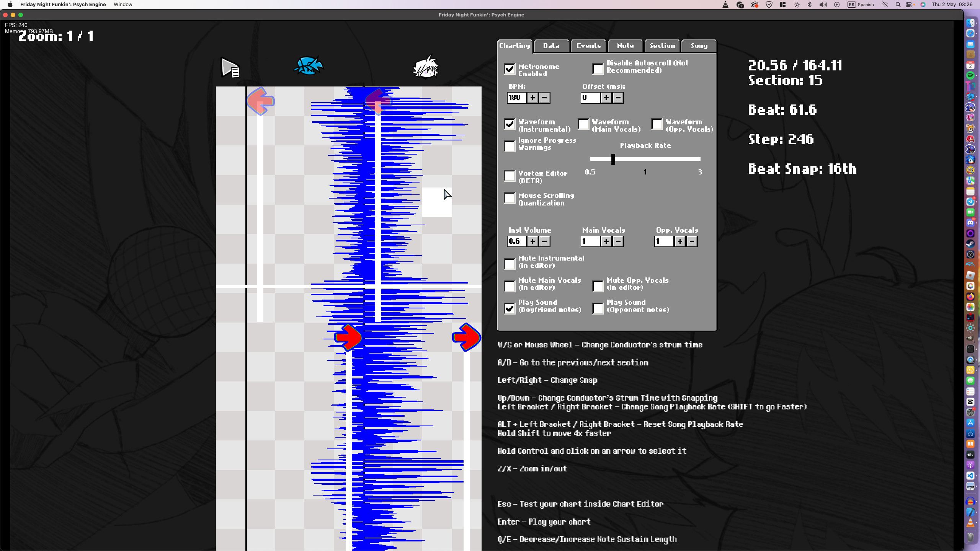Viewport: 980px width, 551px height.
Task: Click the Playback Rate slider handle
Action: click(x=613, y=159)
